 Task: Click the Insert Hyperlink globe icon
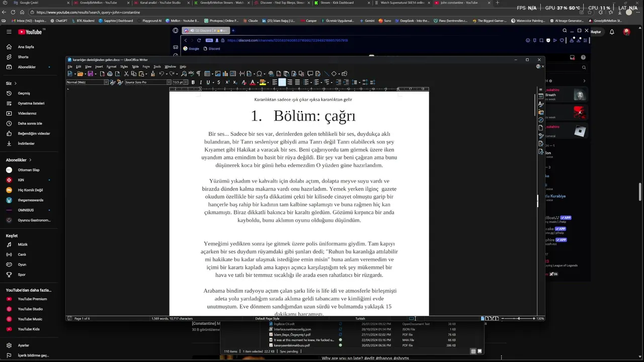click(x=271, y=73)
